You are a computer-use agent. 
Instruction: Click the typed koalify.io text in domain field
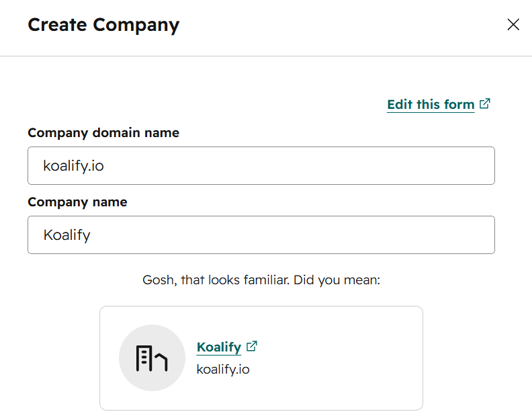[73, 165]
